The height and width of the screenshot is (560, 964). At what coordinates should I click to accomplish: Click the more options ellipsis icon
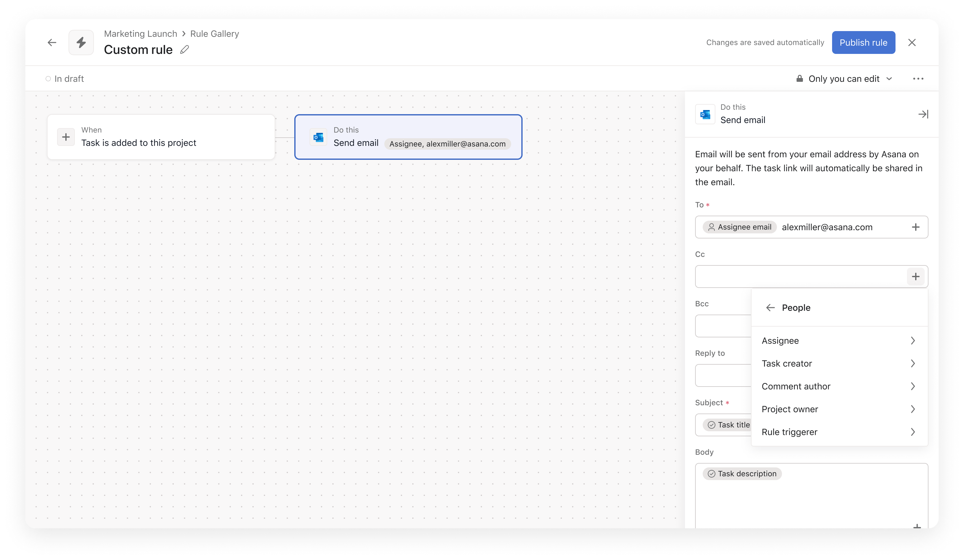point(919,79)
